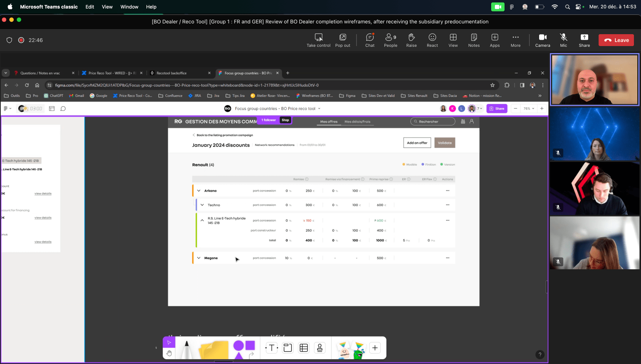Select the FigJam hand tool
The image size is (641, 364).
(169, 353)
